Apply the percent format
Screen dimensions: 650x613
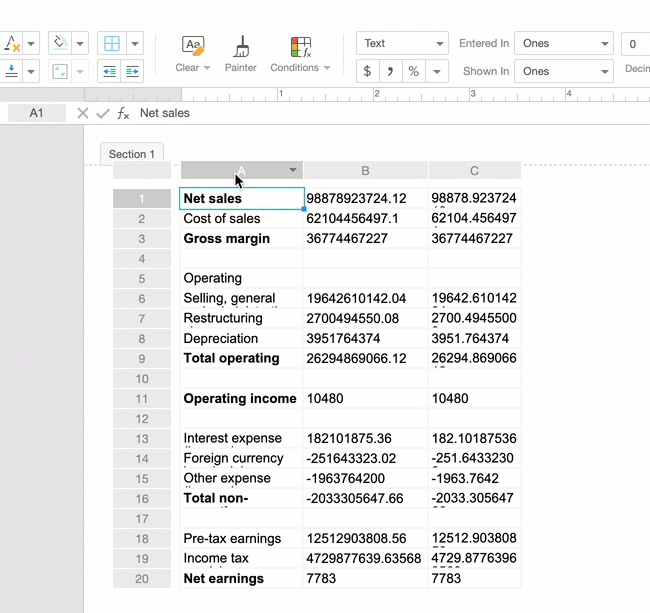pyautogui.click(x=413, y=71)
